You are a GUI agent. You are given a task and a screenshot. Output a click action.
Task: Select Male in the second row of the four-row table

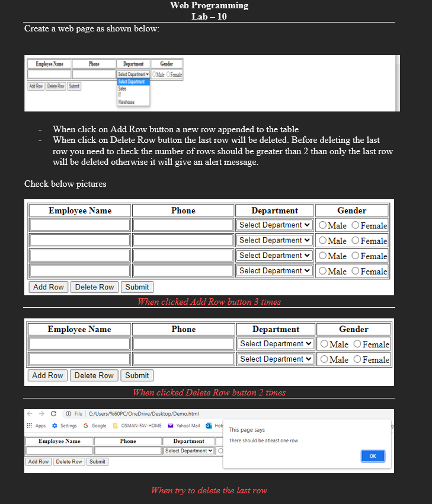point(322,240)
